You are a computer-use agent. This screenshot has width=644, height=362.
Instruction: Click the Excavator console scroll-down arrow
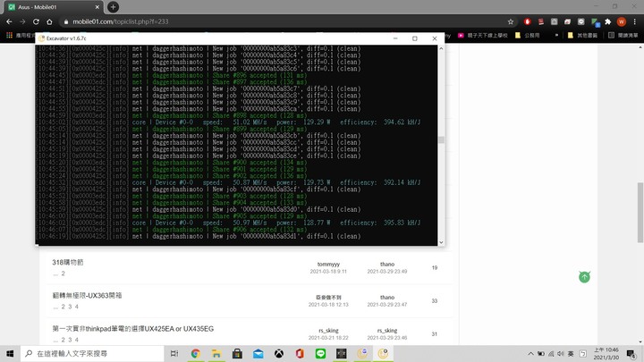coord(441,242)
